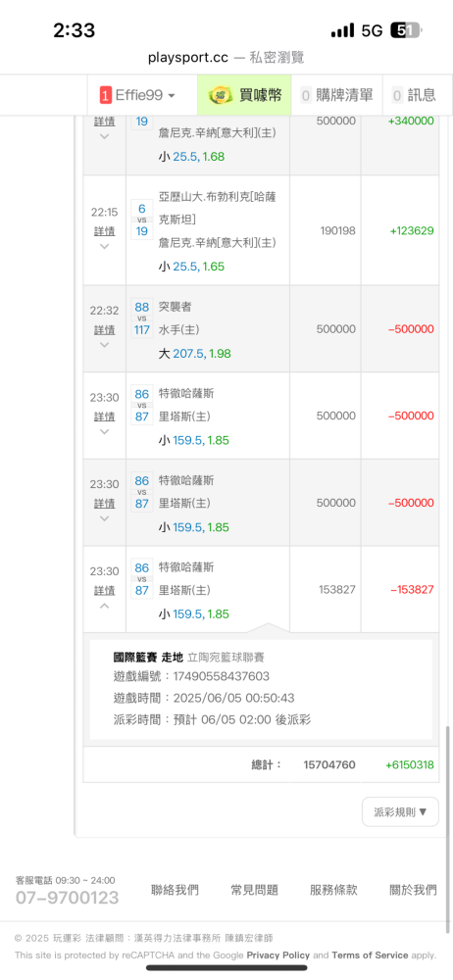This screenshot has height=980, width=453.
Task: Tap the playsport.cc address bar
Action: 226,58
